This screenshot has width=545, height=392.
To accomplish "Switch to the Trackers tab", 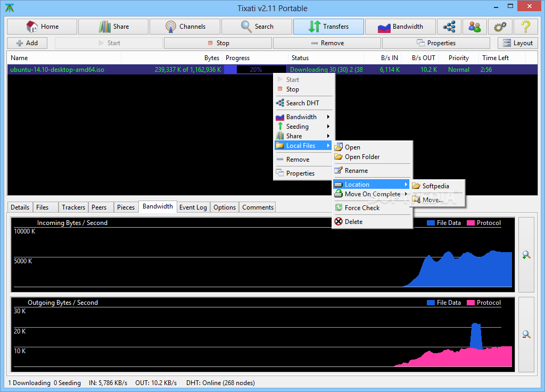I will [x=73, y=207].
